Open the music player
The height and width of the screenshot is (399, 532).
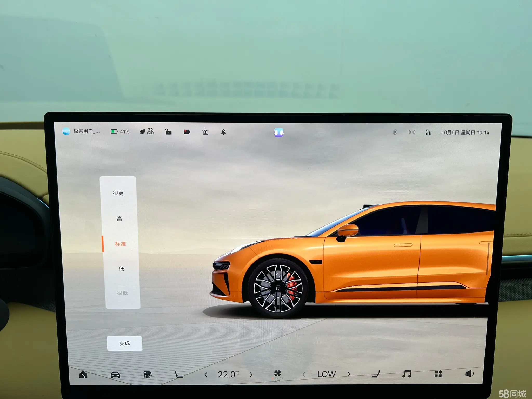(407, 374)
